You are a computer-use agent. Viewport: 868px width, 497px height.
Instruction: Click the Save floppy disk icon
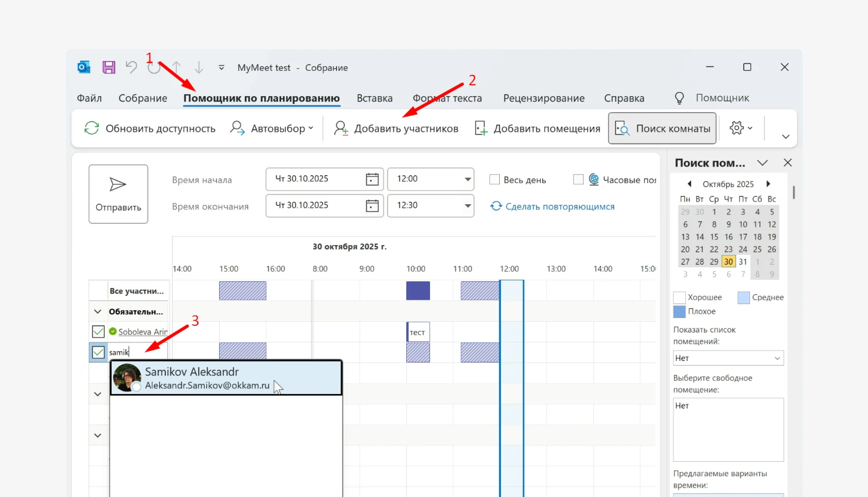108,67
